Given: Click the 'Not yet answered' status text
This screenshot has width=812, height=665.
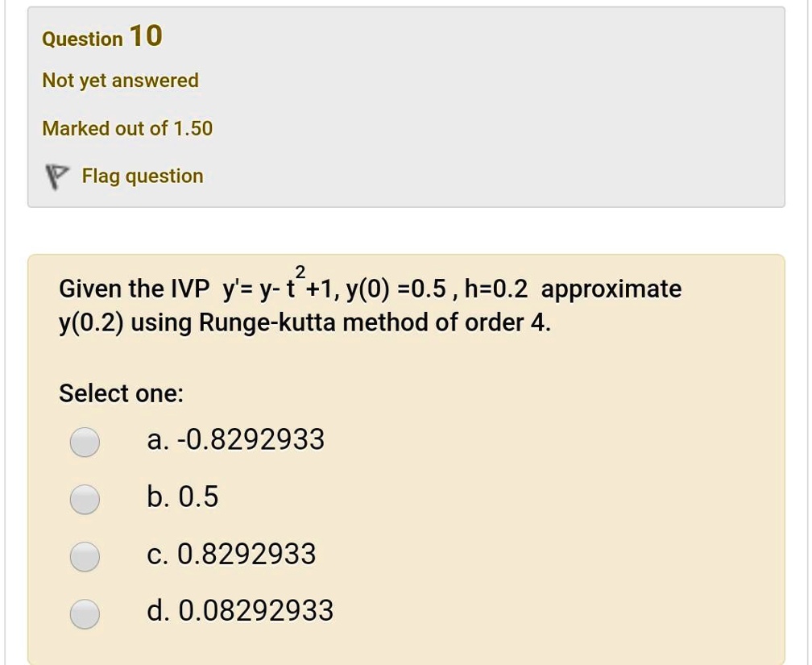Looking at the screenshot, I should pyautogui.click(x=120, y=81).
